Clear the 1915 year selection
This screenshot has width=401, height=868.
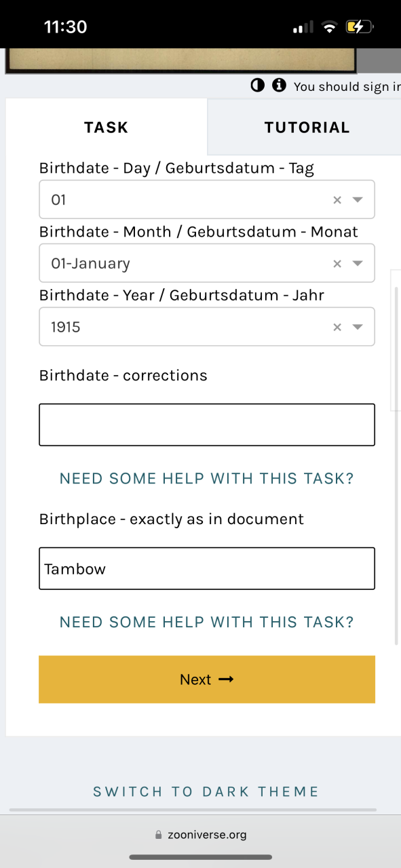(x=337, y=328)
